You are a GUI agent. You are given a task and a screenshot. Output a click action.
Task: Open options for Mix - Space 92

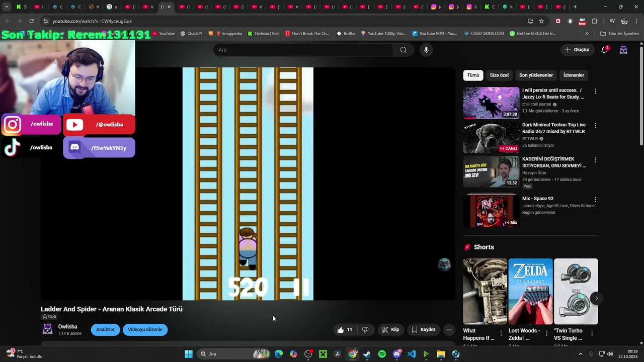pyautogui.click(x=595, y=200)
